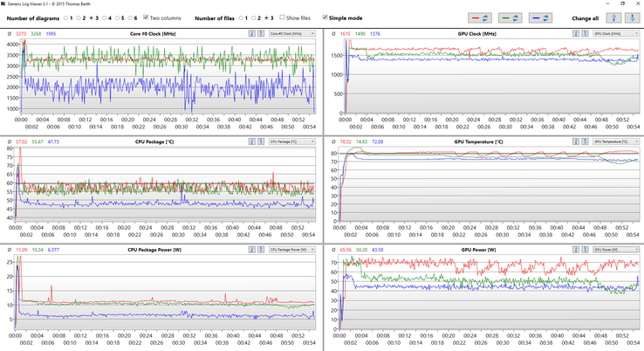This screenshot has width=644, height=351.
Task: Click the GPU Power [W] chart title
Action: pos(476,250)
